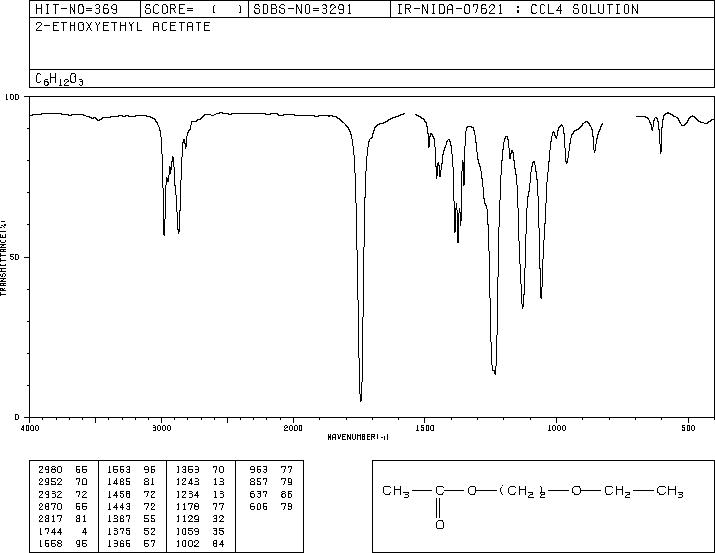Click the rightmost CH3 in the structure
Screen dimensions: 715x553
click(x=669, y=491)
